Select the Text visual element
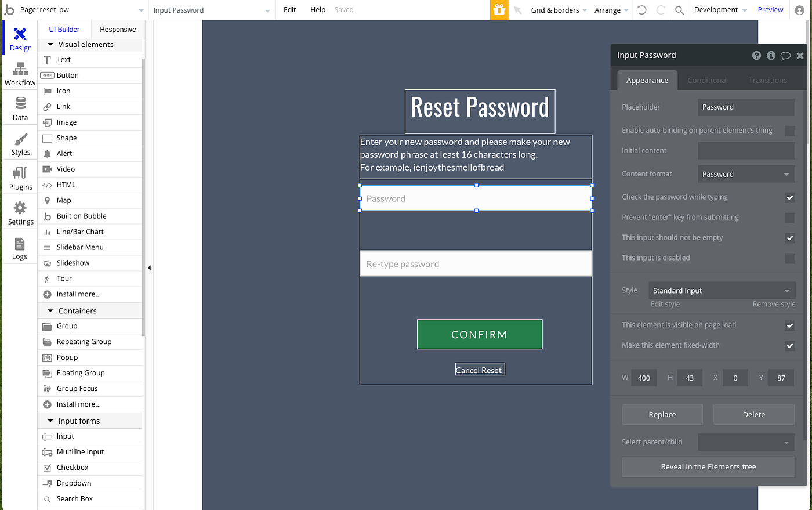 pyautogui.click(x=90, y=60)
